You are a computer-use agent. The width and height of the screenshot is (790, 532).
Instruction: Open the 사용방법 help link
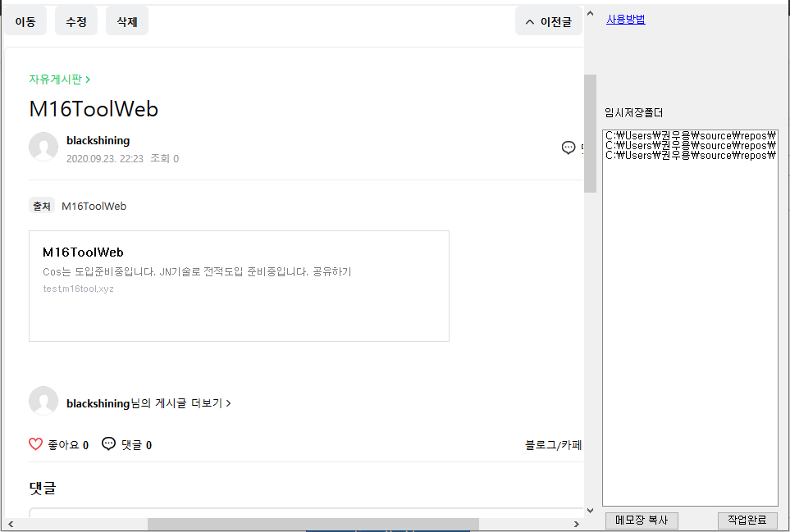click(x=625, y=20)
